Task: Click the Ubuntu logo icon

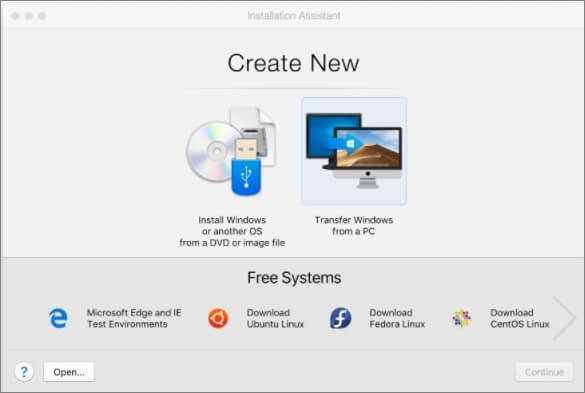Action: pos(218,318)
